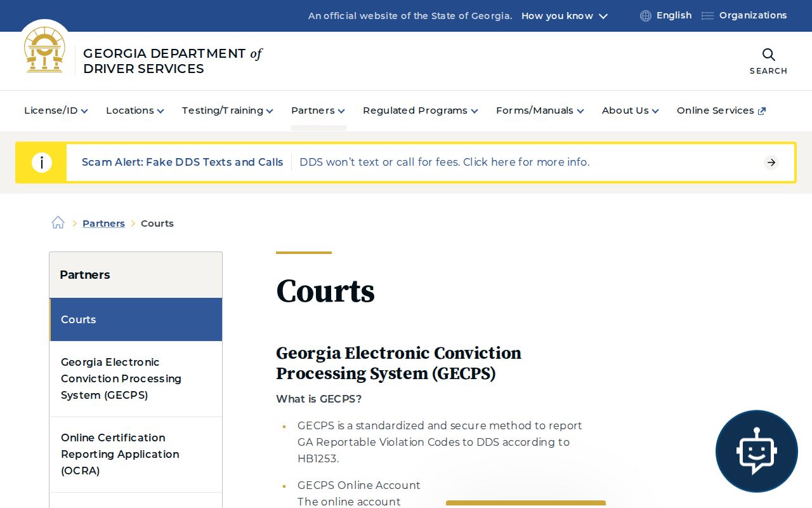The height and width of the screenshot is (508, 812).
Task: Click Georgia Department of Driver Services title
Action: (x=173, y=61)
